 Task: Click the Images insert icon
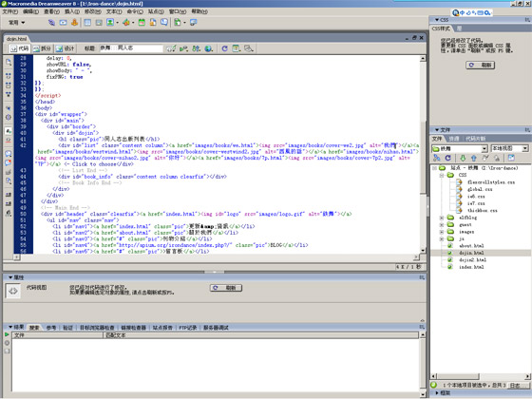pos(110,23)
